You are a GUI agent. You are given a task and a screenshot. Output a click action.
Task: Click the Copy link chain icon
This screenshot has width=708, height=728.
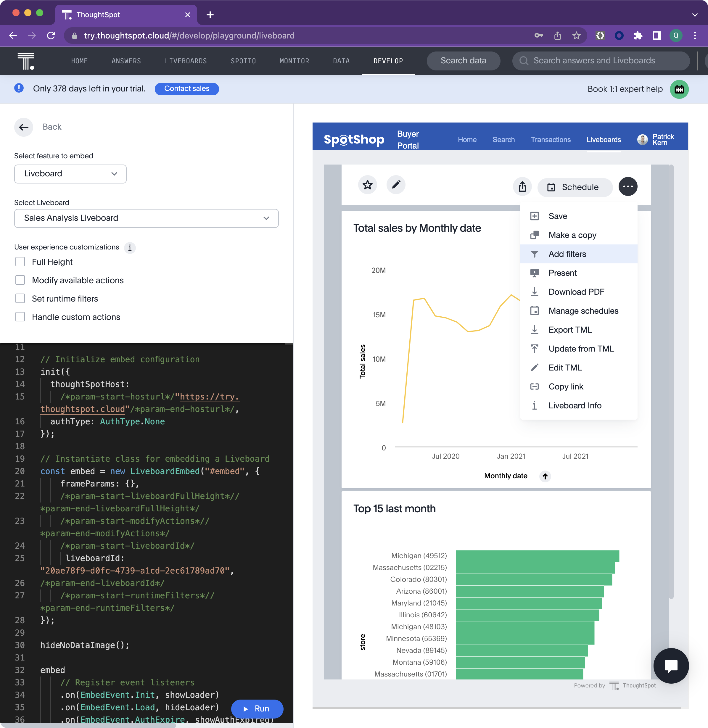click(x=534, y=387)
